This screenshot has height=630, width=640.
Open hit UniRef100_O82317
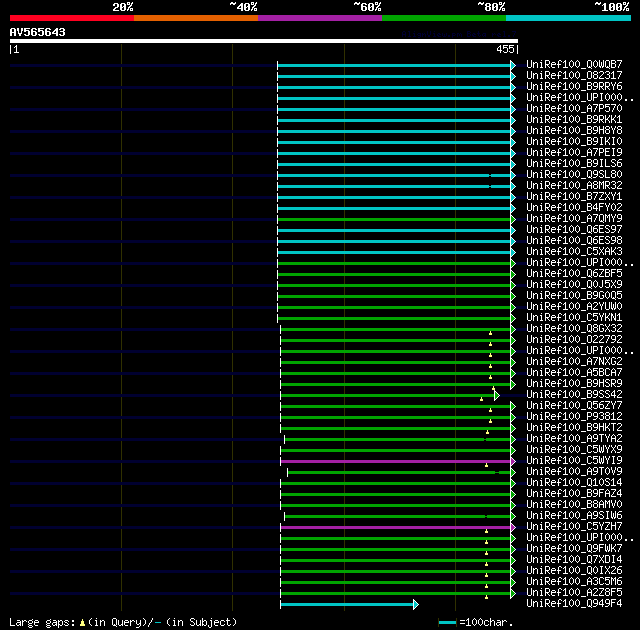pos(574,75)
